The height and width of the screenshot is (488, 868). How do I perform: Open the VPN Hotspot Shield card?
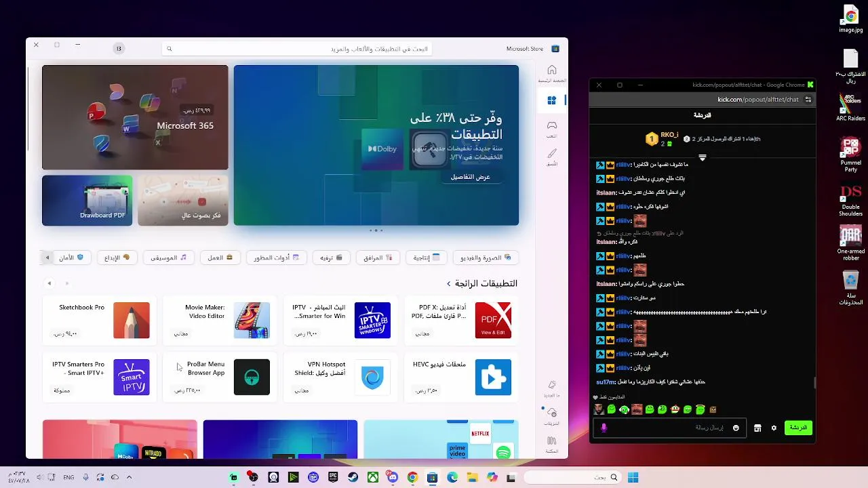[340, 377]
